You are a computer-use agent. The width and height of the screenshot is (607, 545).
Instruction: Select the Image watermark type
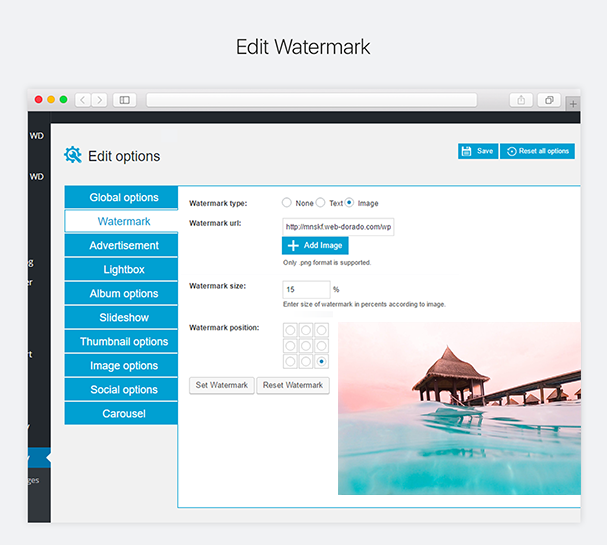point(350,203)
